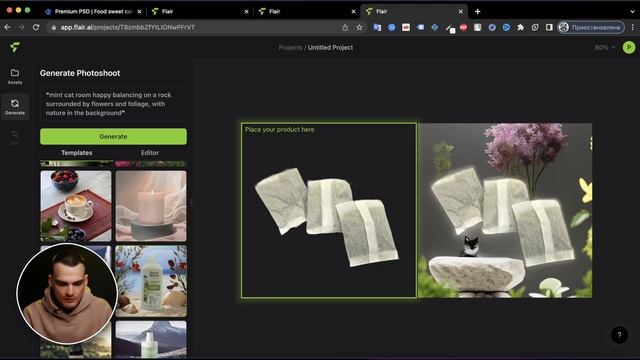Image resolution: width=640 pixels, height=360 pixels.
Task: Close the Premium PSD tab
Action: pyautogui.click(x=139, y=11)
